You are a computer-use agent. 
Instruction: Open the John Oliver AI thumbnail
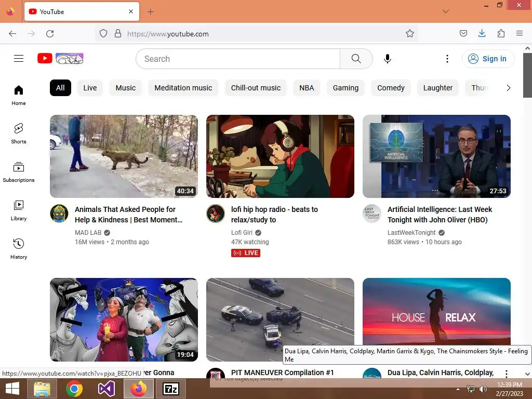[436, 156]
